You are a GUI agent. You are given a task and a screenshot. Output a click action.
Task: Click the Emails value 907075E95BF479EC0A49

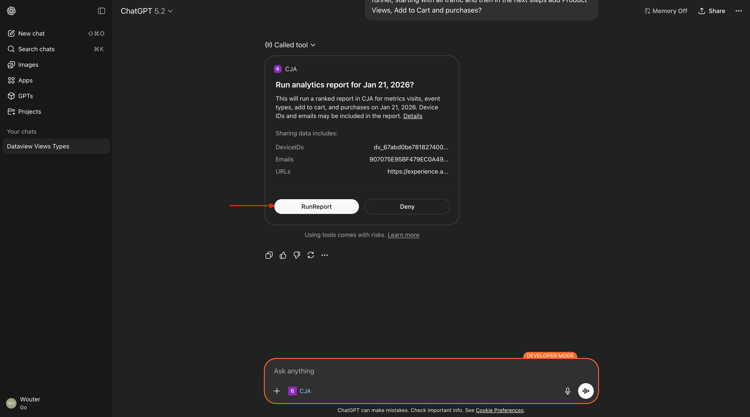408,159
